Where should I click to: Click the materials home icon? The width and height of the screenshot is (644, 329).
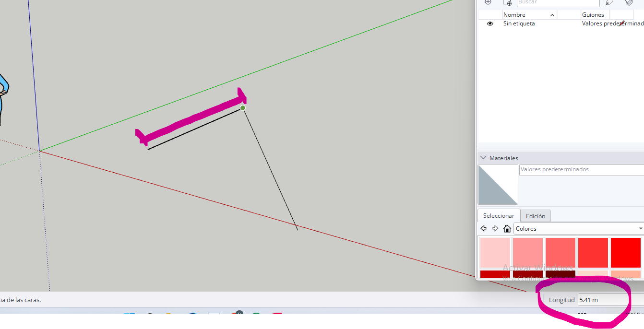click(x=507, y=229)
